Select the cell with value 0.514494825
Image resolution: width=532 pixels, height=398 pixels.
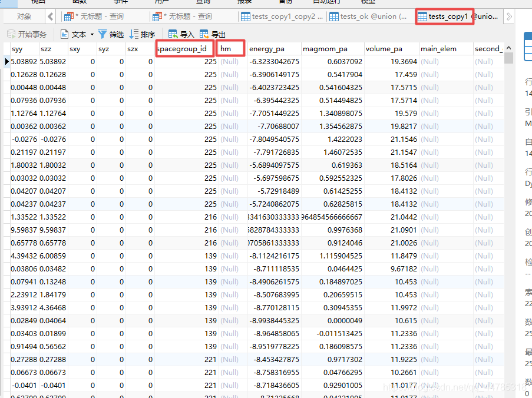click(332, 100)
